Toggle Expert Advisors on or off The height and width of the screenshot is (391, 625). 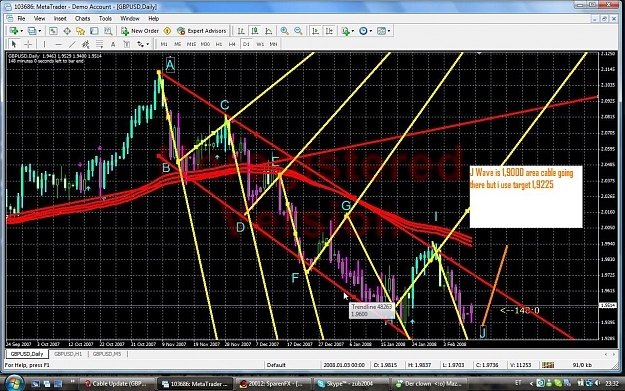click(202, 31)
